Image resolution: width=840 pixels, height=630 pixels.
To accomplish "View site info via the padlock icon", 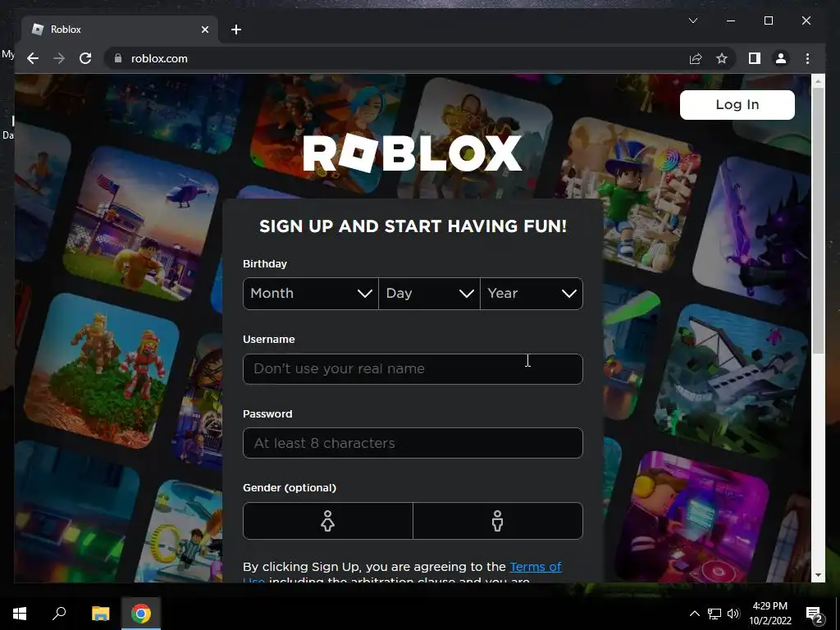I will click(x=118, y=58).
